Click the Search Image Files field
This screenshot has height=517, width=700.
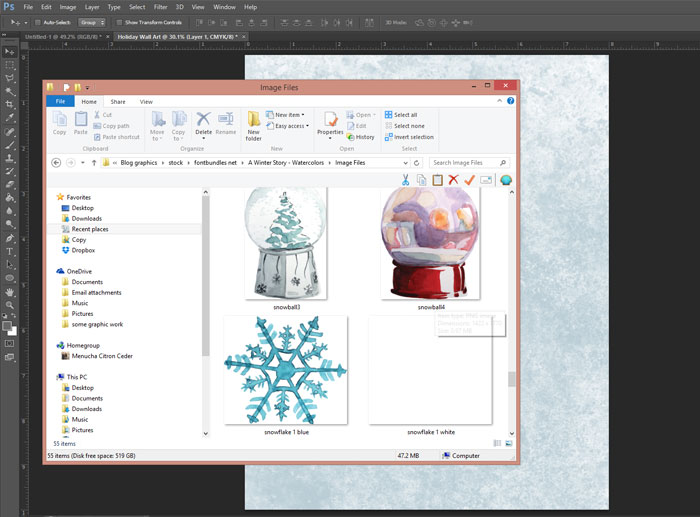[469, 163]
